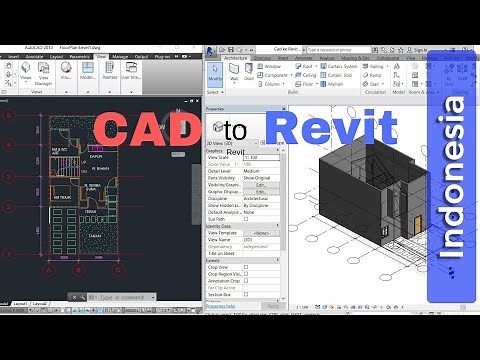Open the Component tool dropdown arrow
The height and width of the screenshot is (360, 480).
[291, 75]
